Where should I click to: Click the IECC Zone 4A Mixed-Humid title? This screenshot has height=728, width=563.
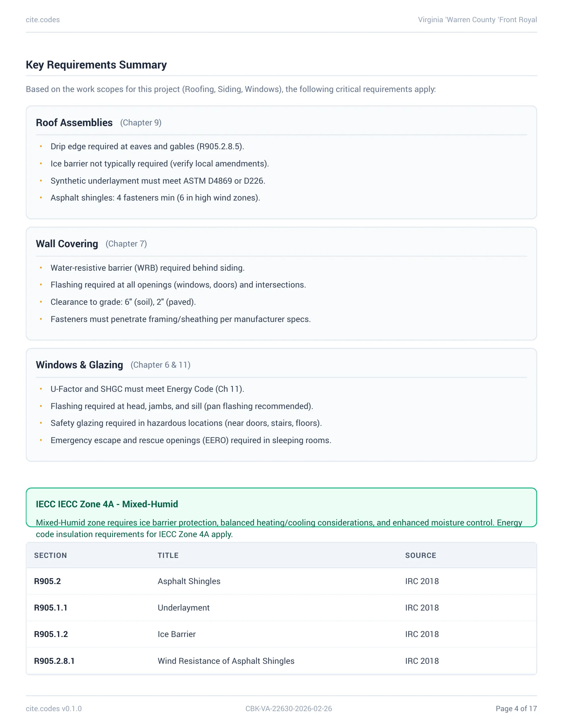click(x=107, y=504)
